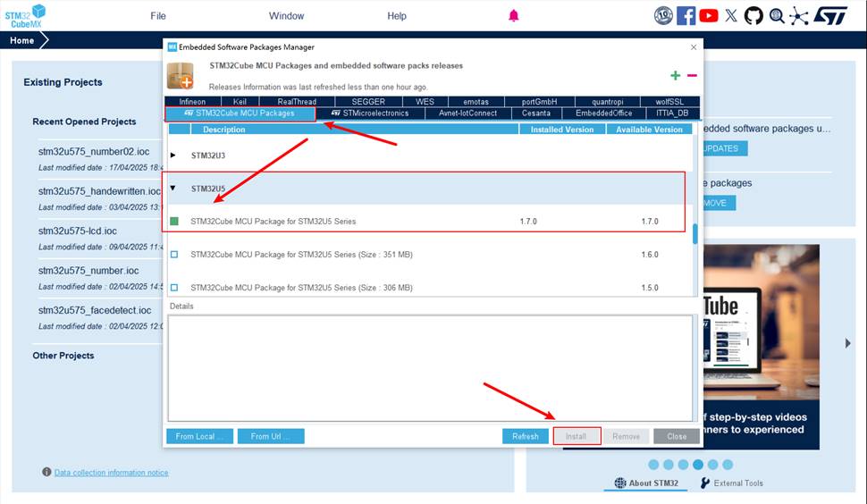The image size is (867, 504).
Task: Check the STM32U5 package 1.6.0 checkbox
Action: [174, 254]
